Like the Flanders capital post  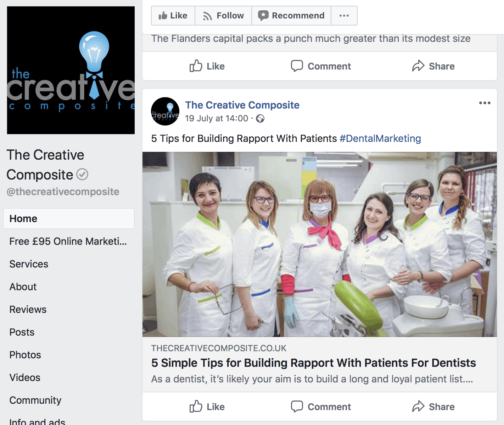click(207, 66)
